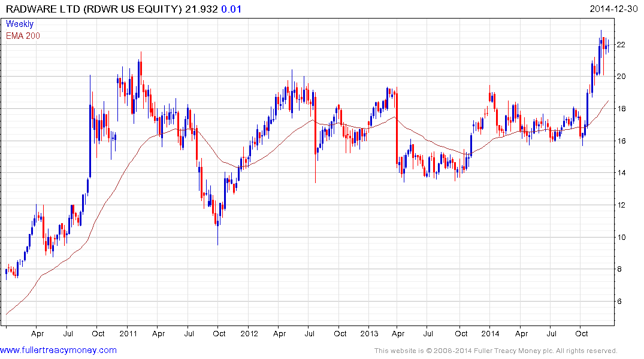Click the price axis label 14
Viewport: 644px width, 359px height.
click(x=621, y=173)
